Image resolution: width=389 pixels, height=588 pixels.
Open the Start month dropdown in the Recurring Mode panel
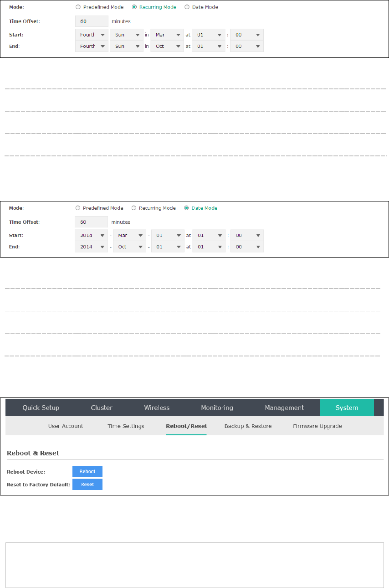(x=167, y=35)
